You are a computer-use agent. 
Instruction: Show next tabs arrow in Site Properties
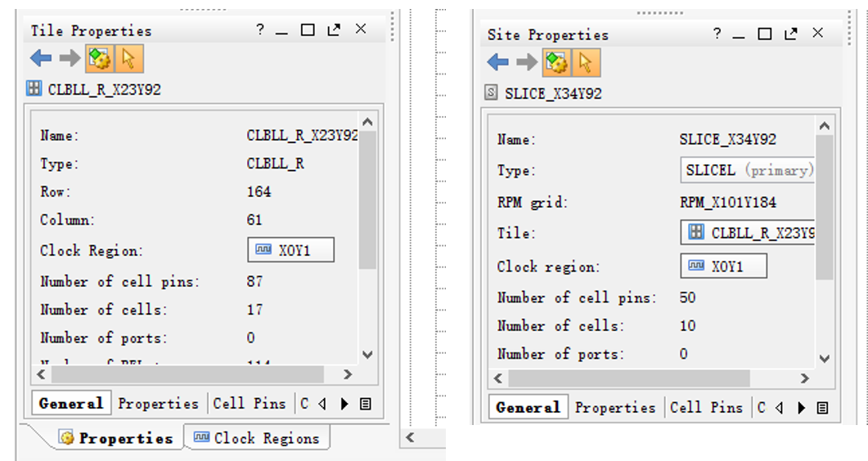(x=801, y=408)
